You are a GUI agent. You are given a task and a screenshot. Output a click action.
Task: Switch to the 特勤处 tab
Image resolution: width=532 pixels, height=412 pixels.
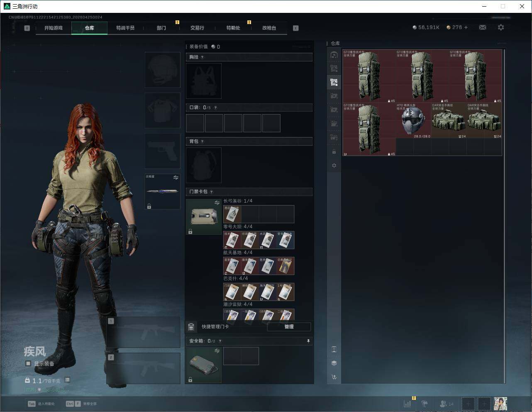(233, 28)
